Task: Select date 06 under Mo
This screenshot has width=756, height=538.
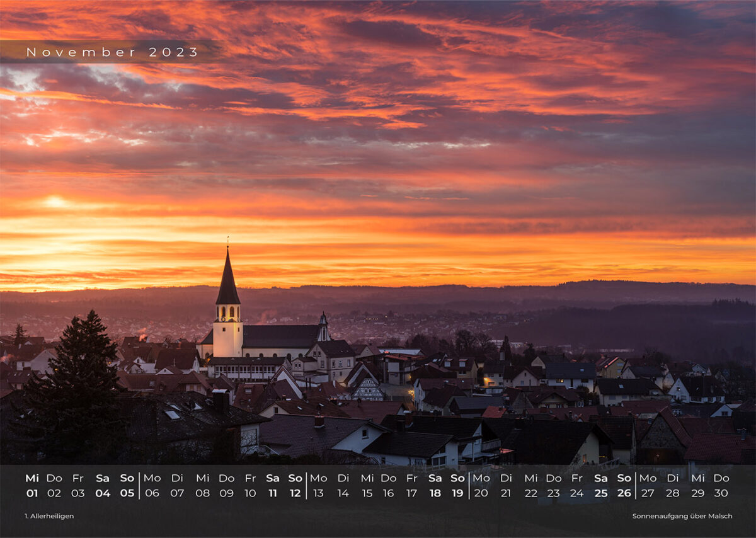Action: coord(152,493)
